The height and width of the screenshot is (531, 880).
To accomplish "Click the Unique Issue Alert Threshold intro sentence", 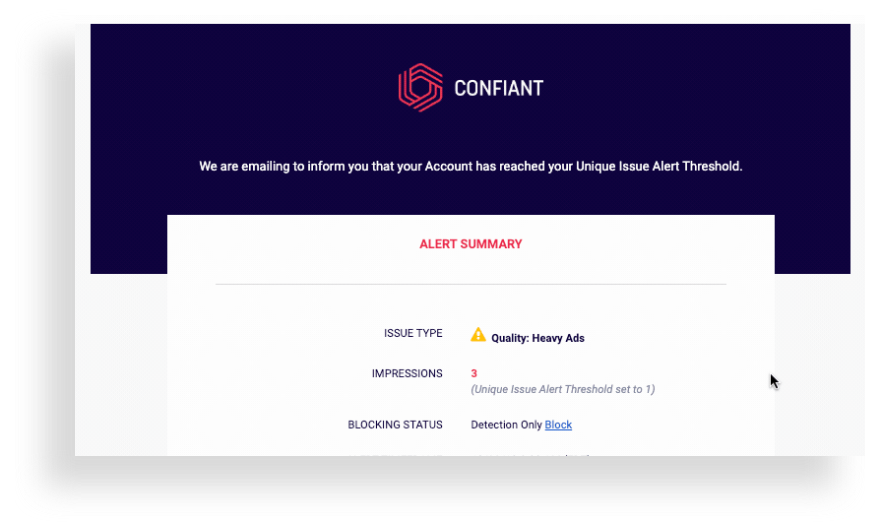I will 470,167.
